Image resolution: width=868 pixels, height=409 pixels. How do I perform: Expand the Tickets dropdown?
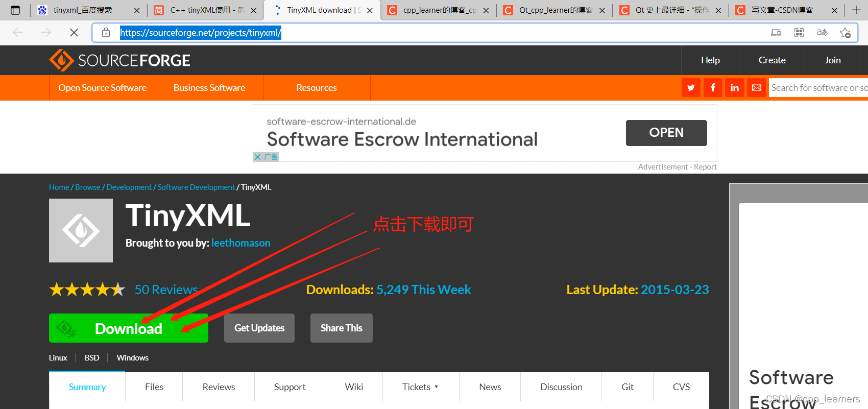[421, 387]
